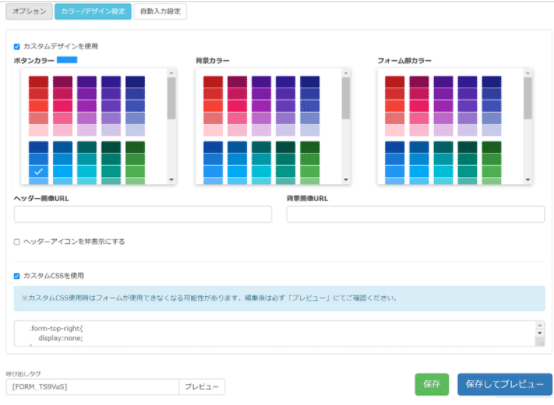
Task: Open the カラー/デザイン設定 tab
Action: tap(93, 11)
